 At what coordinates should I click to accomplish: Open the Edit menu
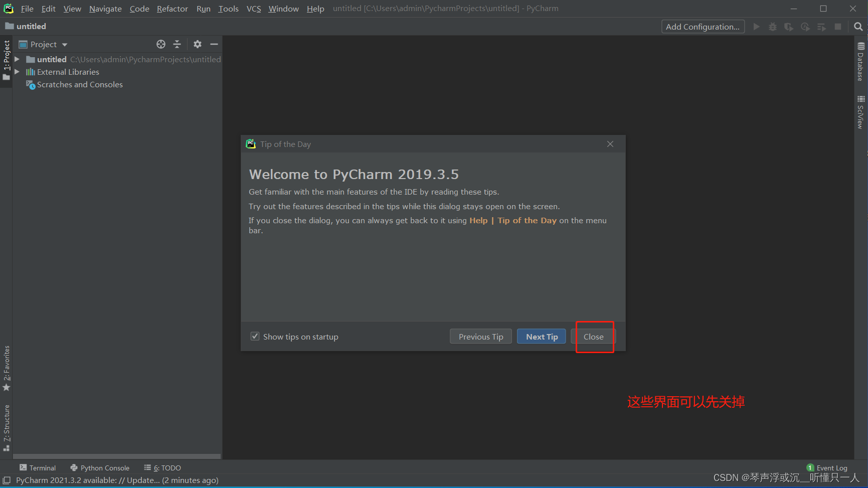49,9
